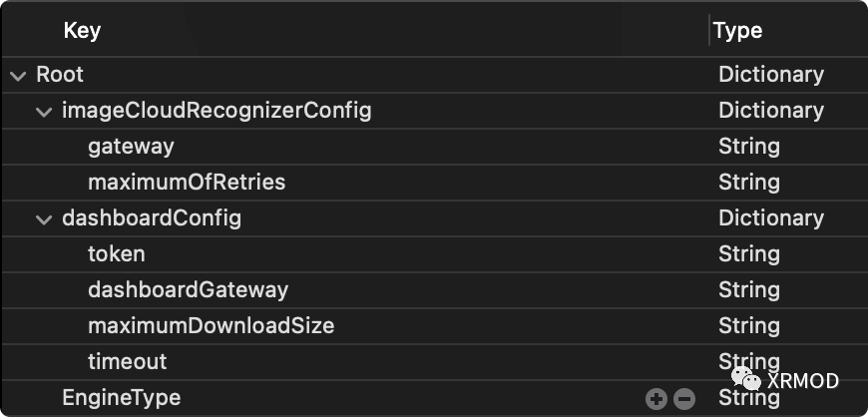Viewport: 868px width, 417px height.
Task: Add a new row with the plus icon
Action: pos(655,398)
